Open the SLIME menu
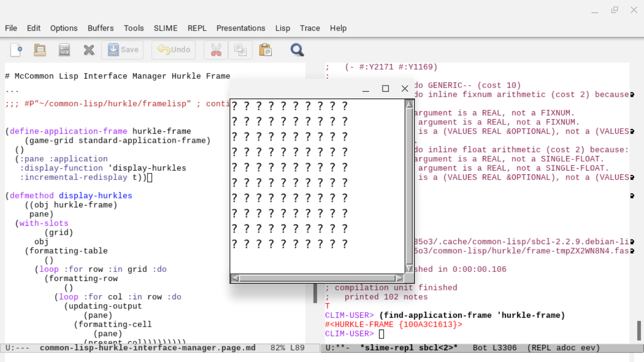The width and height of the screenshot is (644, 362). click(x=165, y=28)
